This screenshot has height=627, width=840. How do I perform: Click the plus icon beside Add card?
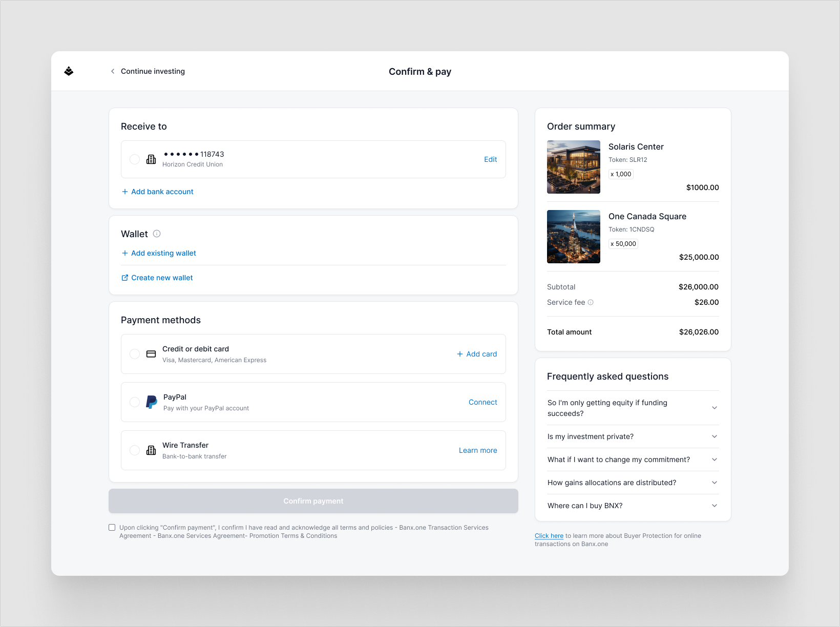pos(460,354)
